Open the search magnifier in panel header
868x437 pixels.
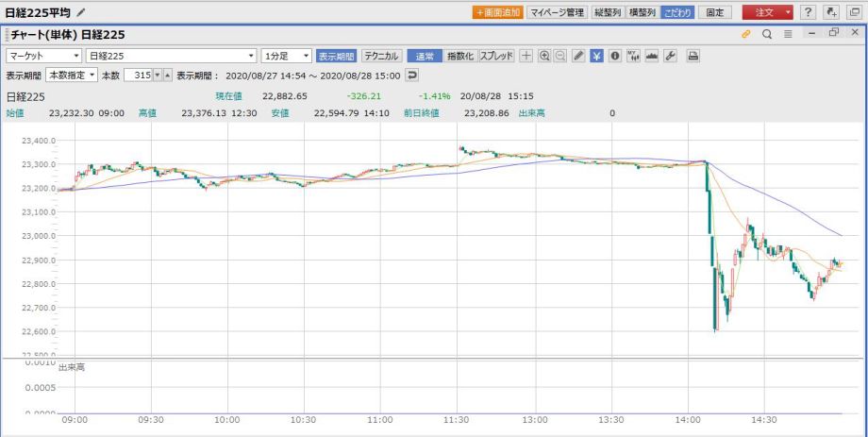click(x=767, y=34)
